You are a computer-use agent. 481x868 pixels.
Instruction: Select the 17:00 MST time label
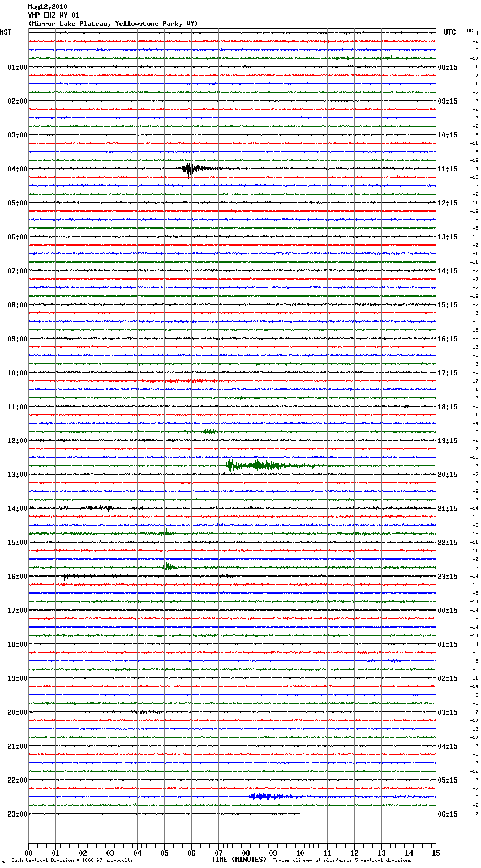(17, 611)
